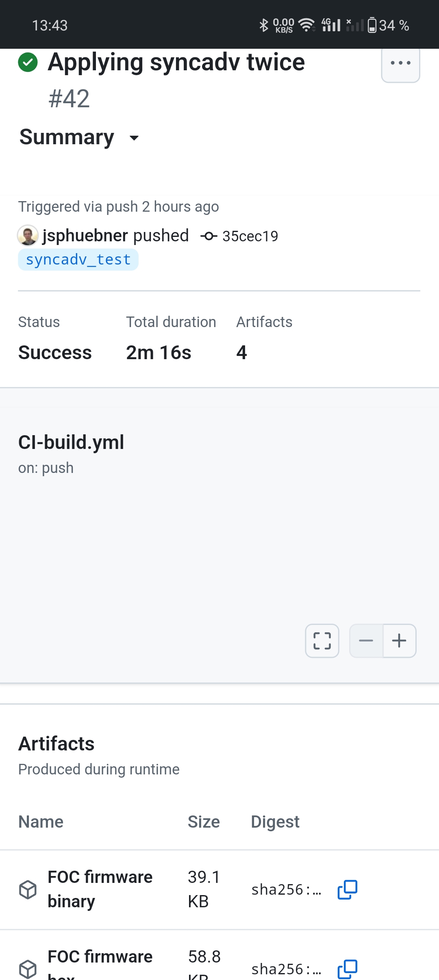
Task: Copy digest of FOC firmware binary
Action: tap(348, 890)
